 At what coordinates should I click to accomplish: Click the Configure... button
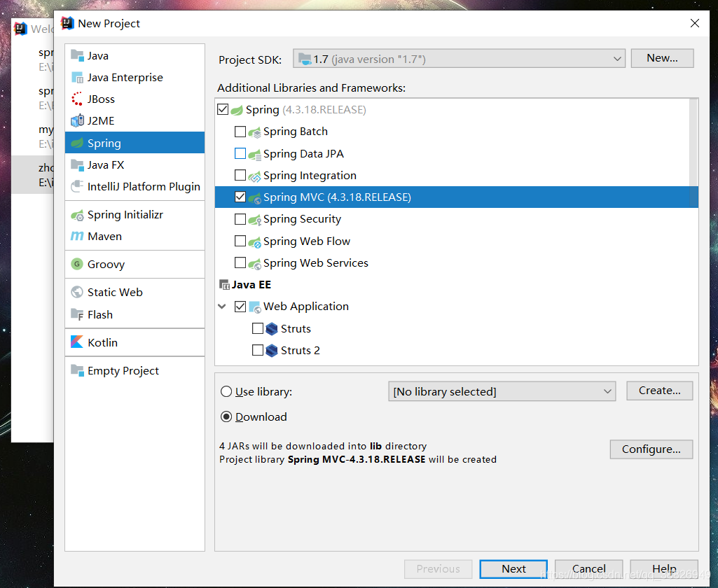pos(651,449)
